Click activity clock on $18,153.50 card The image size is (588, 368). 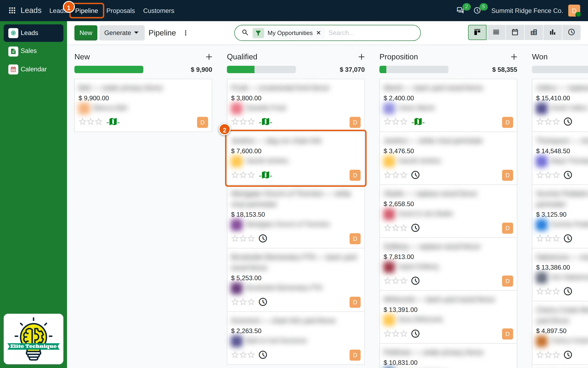pos(263,238)
